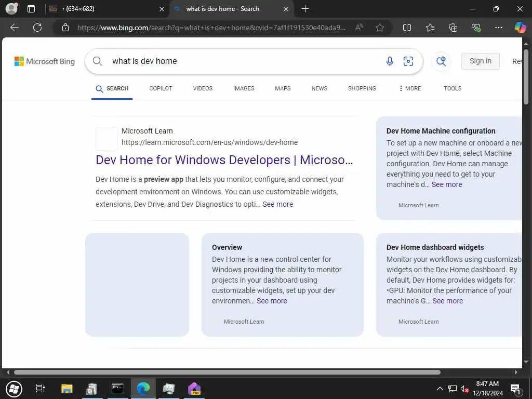
Task: Open Task View in the taskbar
Action: point(41,389)
